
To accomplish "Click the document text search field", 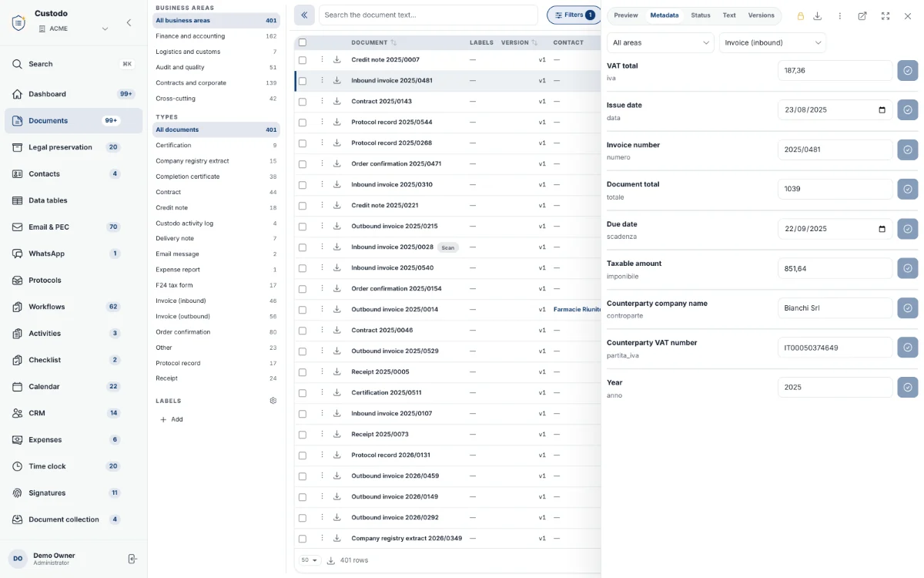I will click(x=428, y=15).
